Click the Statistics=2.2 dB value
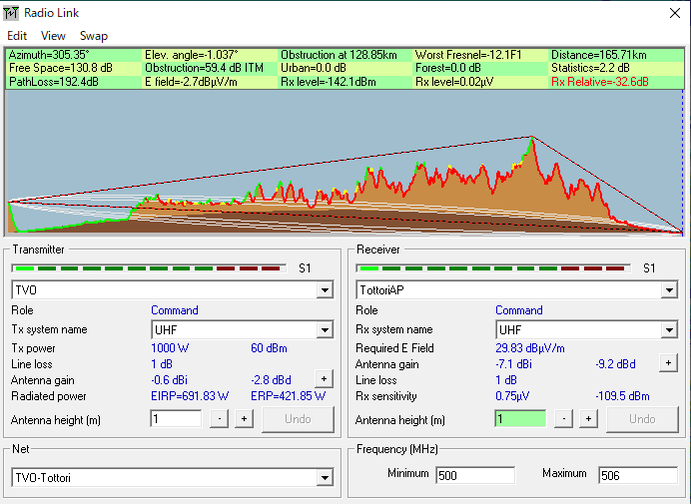Image resolution: width=691 pixels, height=504 pixels. (590, 68)
